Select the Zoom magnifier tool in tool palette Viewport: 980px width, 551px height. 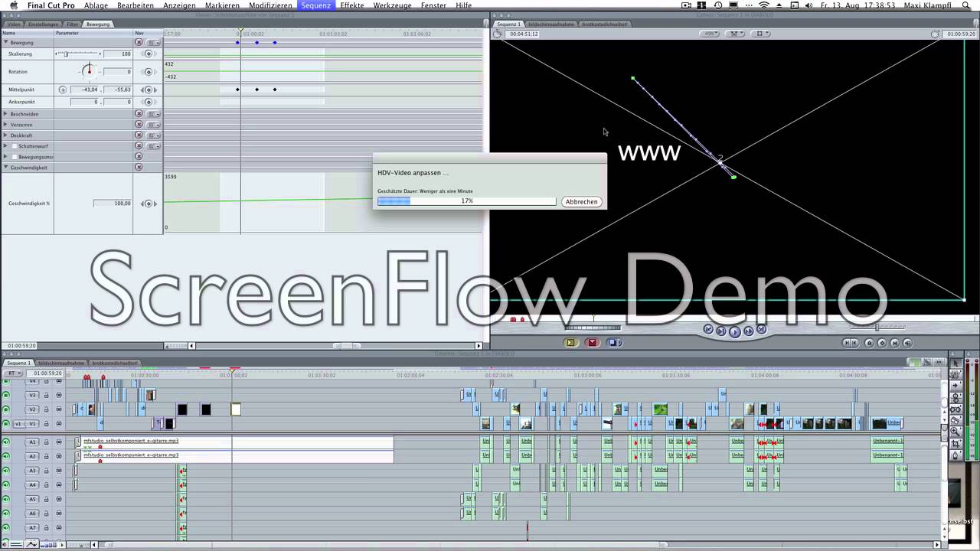click(x=955, y=432)
